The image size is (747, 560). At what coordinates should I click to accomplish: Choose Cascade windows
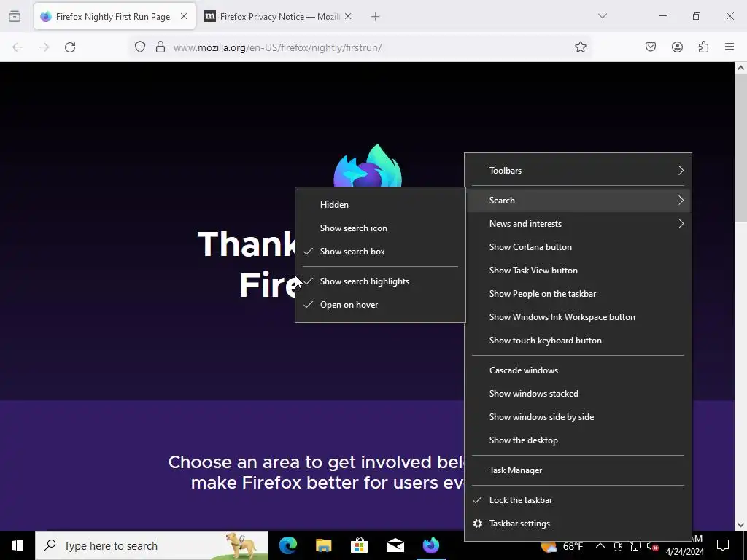click(x=578, y=370)
